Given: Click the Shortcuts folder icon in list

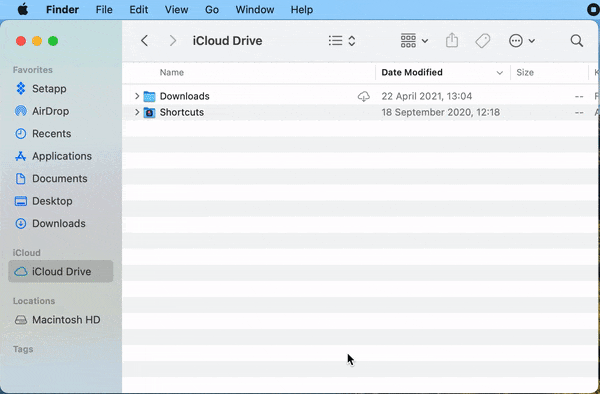Looking at the screenshot, I should tap(149, 112).
